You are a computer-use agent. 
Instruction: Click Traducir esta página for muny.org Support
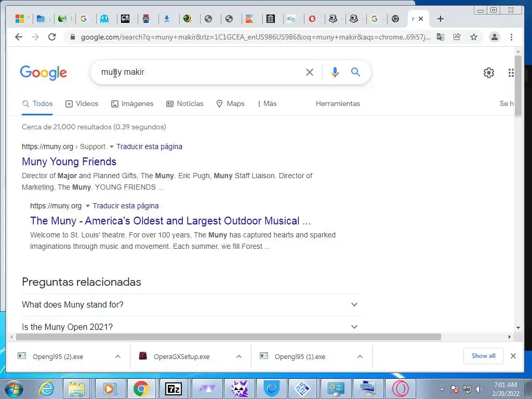tap(149, 147)
